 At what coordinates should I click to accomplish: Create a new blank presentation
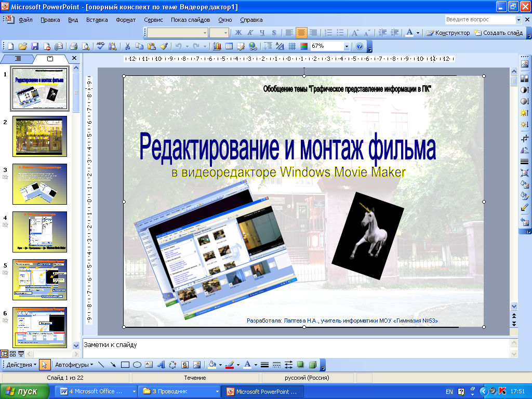[10, 46]
